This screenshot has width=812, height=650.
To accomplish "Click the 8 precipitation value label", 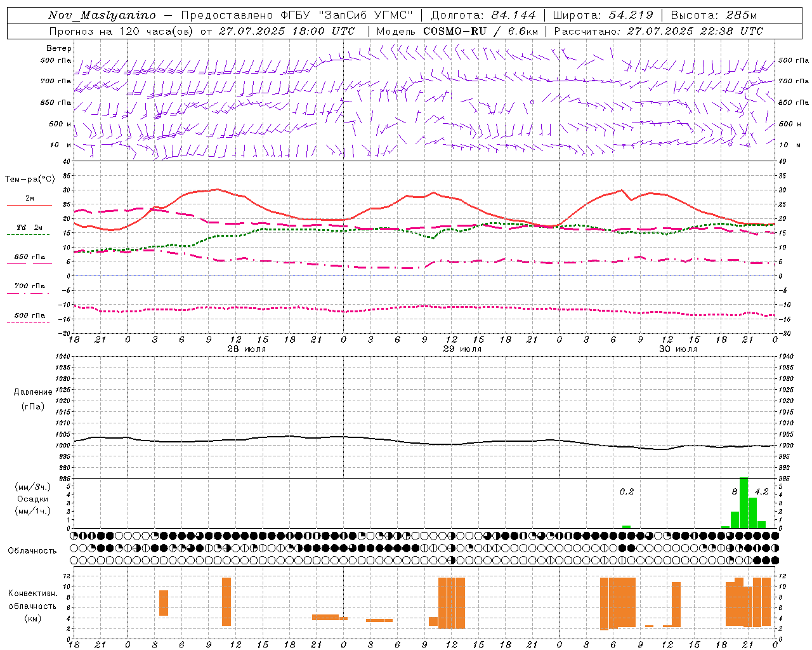I will click(735, 492).
